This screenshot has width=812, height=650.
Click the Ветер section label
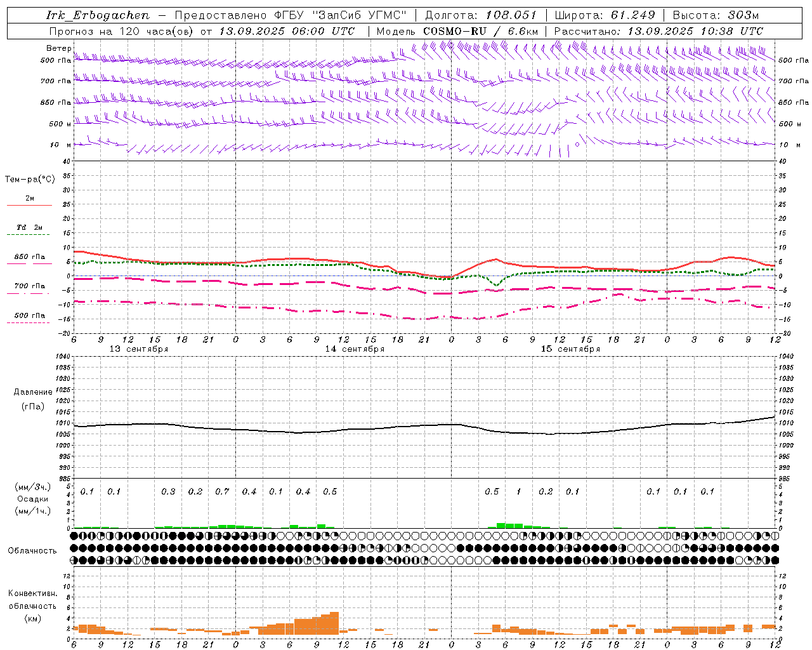click(58, 48)
